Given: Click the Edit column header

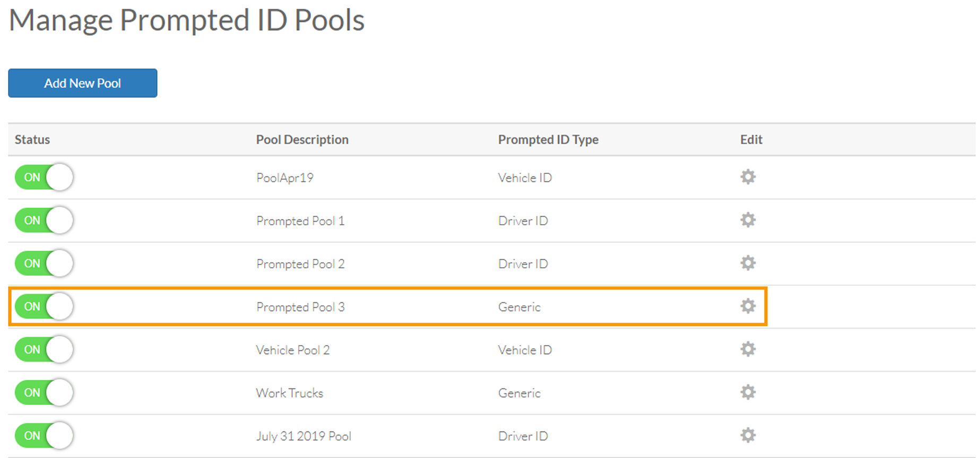Looking at the screenshot, I should click(751, 139).
